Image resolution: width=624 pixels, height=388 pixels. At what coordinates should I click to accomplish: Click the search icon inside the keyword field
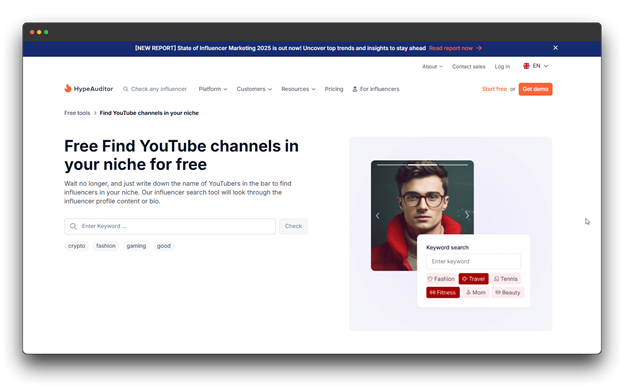coord(73,226)
